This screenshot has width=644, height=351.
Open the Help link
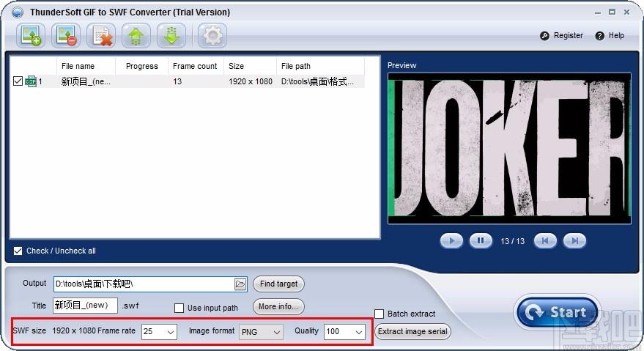(616, 36)
